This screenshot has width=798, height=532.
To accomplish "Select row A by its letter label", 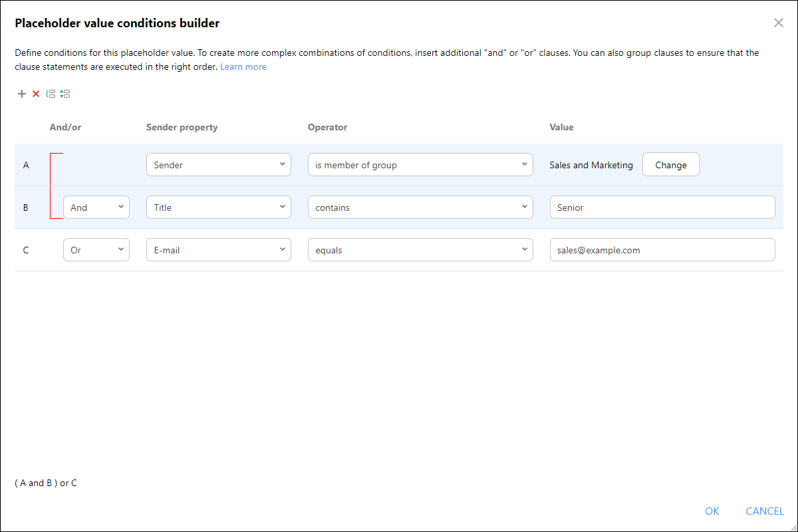I will 26,165.
